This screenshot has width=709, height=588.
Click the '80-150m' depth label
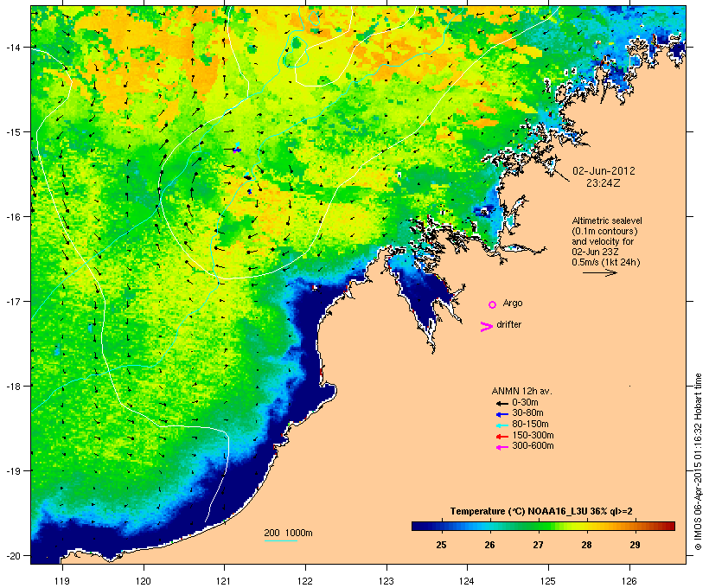pos(530,425)
